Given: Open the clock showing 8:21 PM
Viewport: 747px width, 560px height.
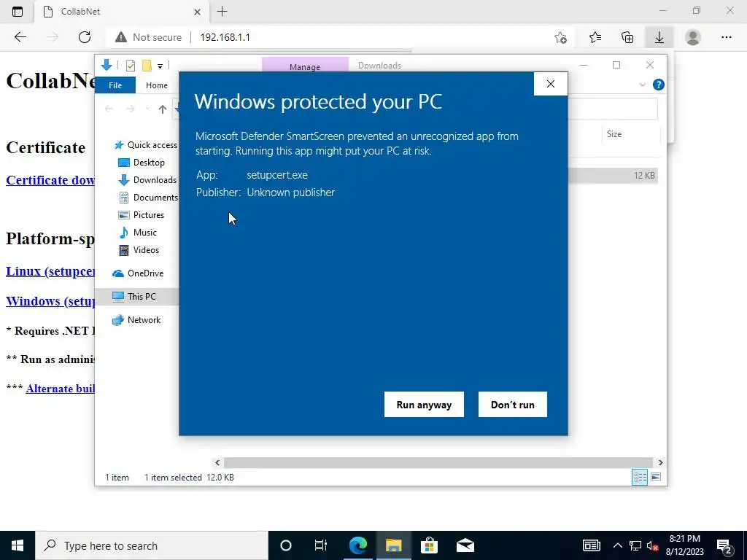Looking at the screenshot, I should coord(684,545).
